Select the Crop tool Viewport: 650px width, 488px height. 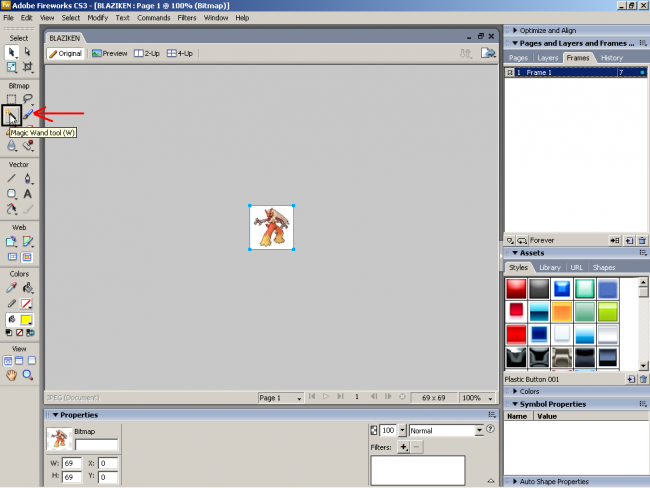click(x=27, y=67)
